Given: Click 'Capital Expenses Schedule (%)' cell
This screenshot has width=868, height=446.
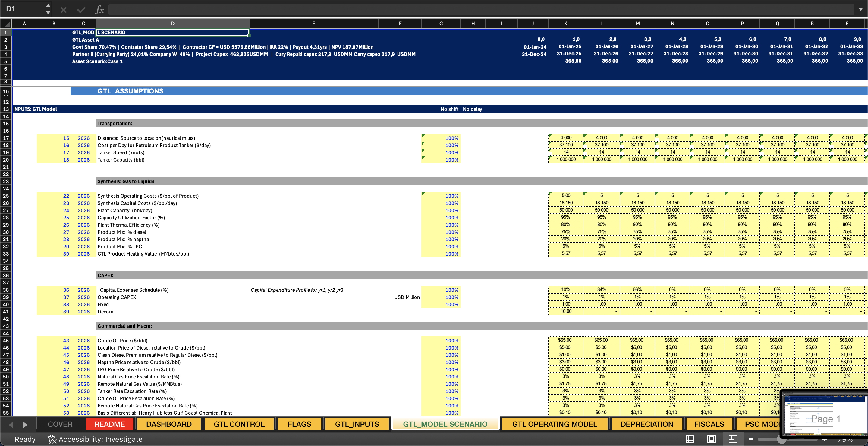Looking at the screenshot, I should [x=134, y=290].
